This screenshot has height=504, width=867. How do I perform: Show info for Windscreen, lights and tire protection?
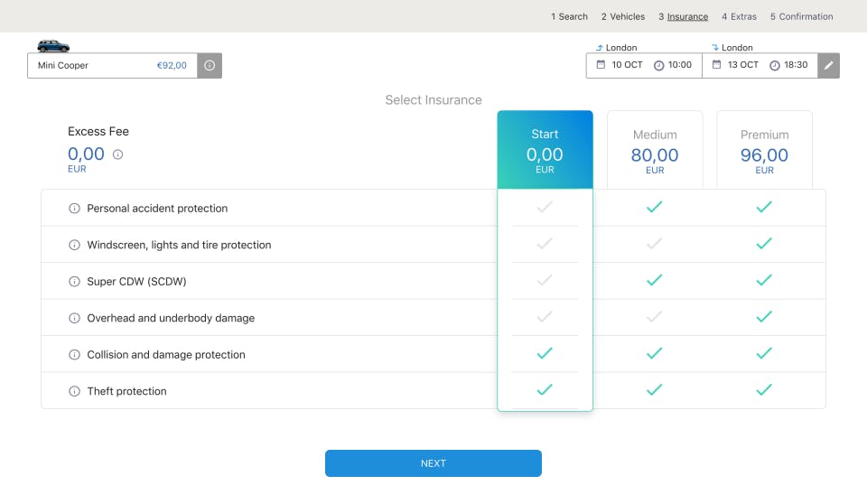[75, 245]
